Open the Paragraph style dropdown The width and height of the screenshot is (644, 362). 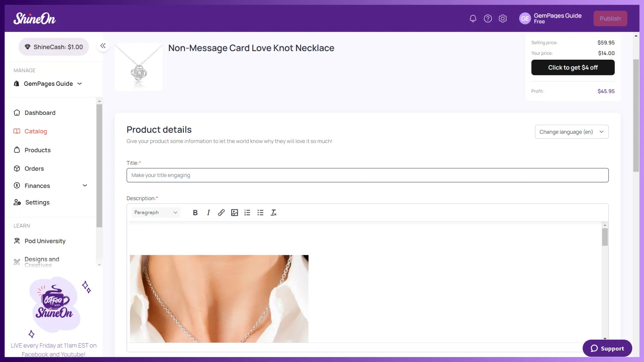point(155,212)
